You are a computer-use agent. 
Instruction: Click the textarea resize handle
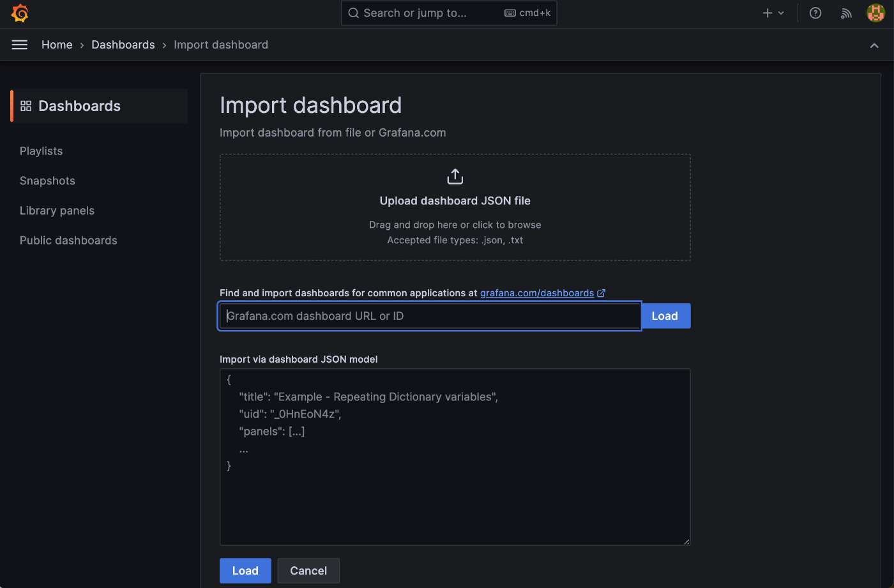[x=686, y=541]
